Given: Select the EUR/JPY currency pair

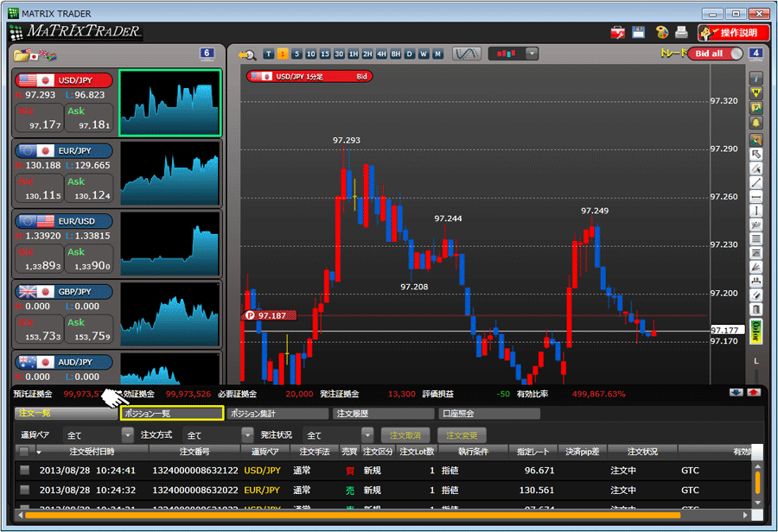Looking at the screenshot, I should [64, 151].
